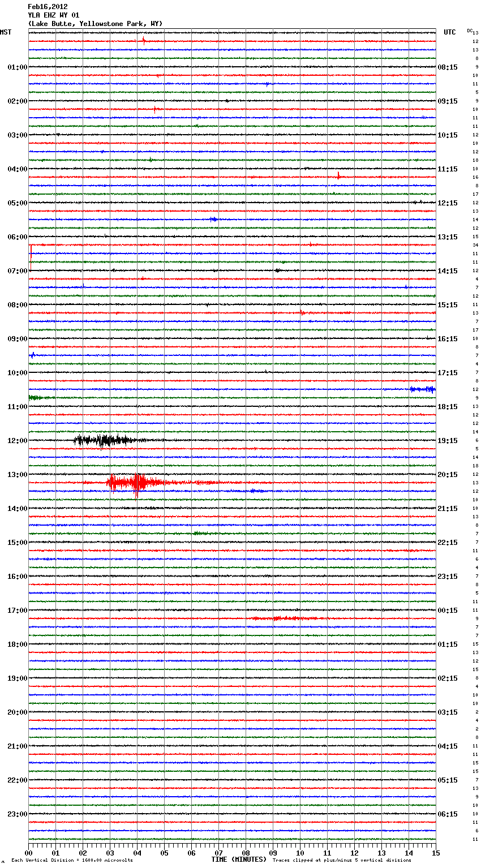Click the 19:15 UTC time label
Viewport: 481px width, 868px height.
448,441
